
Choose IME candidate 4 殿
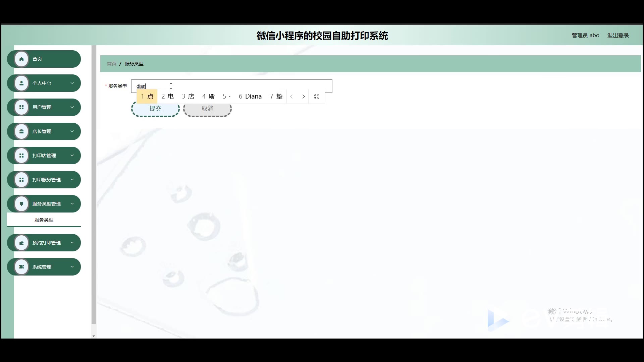coord(208,97)
